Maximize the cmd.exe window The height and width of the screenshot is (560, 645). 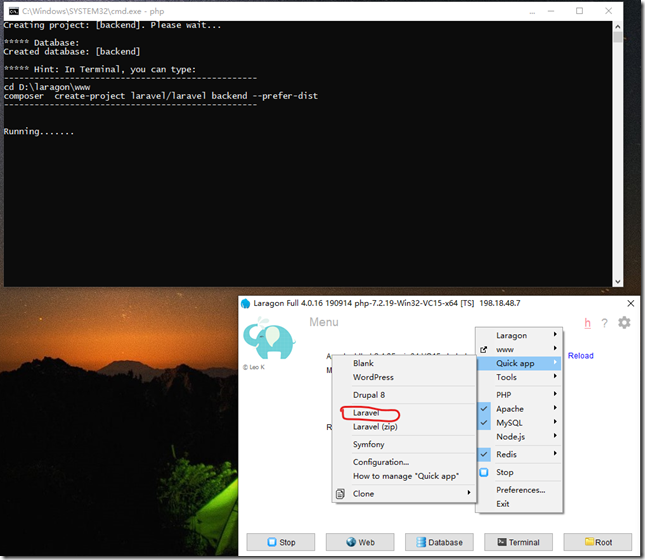point(579,11)
